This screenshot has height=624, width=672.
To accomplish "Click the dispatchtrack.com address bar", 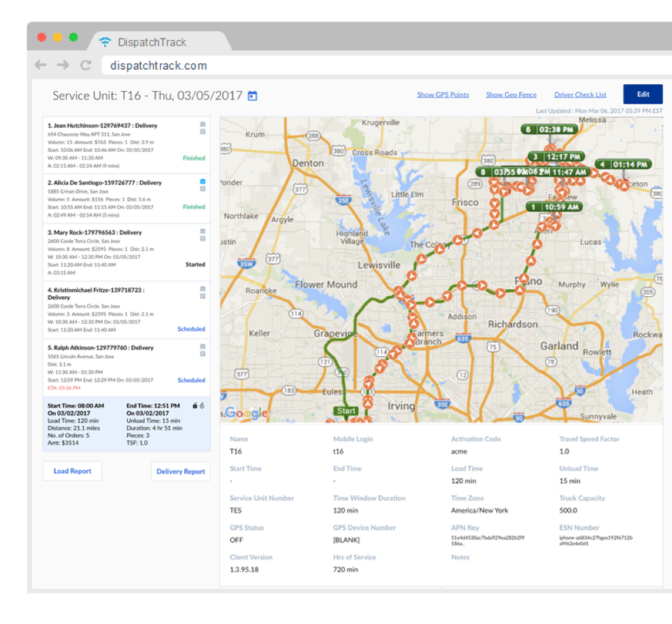I will (386, 65).
